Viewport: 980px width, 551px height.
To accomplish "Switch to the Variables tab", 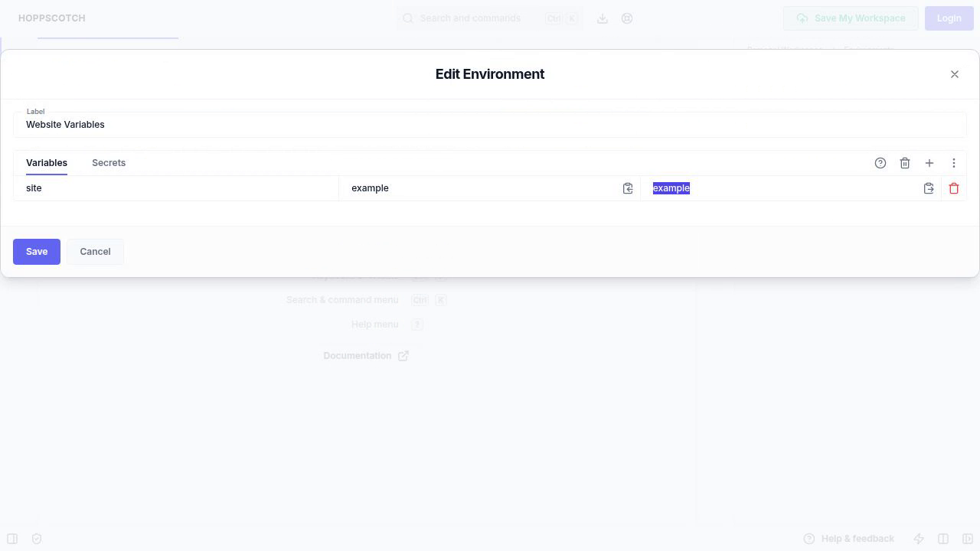I will click(47, 163).
